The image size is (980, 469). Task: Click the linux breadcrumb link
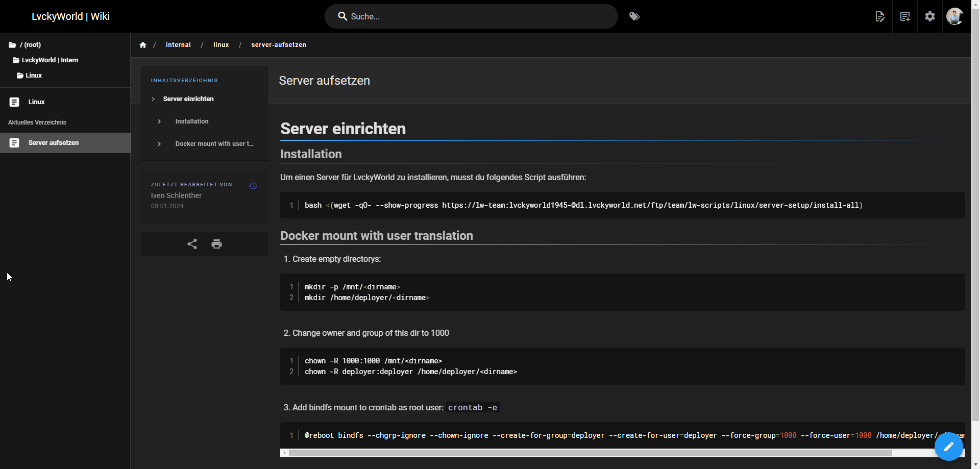(x=221, y=45)
